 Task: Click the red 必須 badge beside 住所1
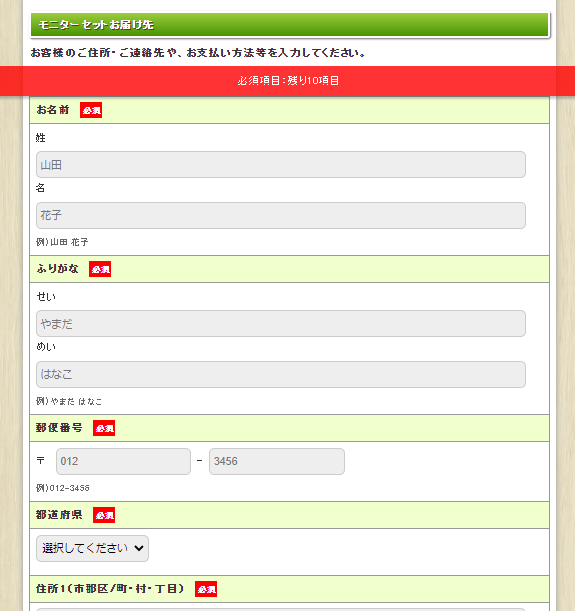click(x=206, y=589)
